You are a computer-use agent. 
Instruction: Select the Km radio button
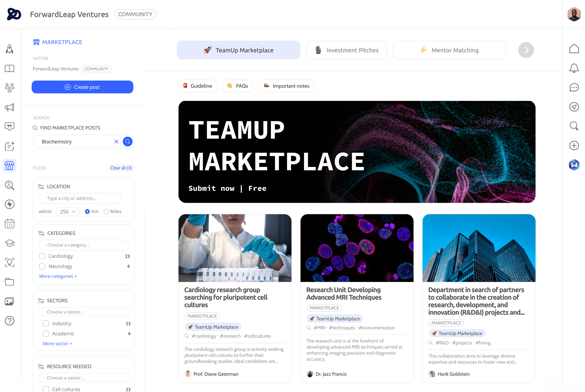click(87, 212)
